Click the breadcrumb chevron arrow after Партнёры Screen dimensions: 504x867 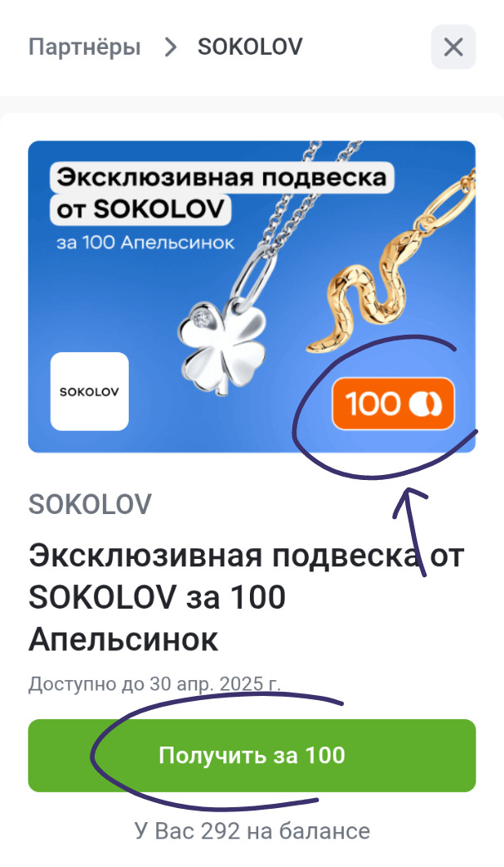point(170,47)
